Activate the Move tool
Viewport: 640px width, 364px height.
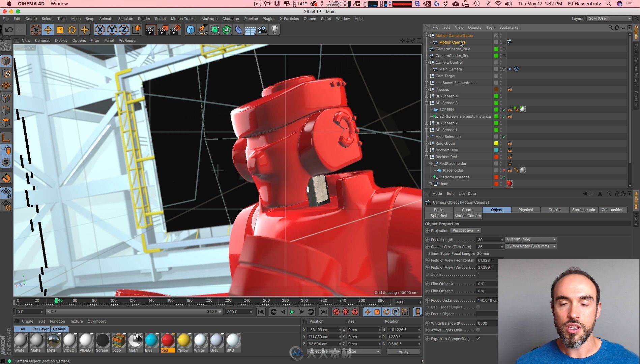click(48, 30)
